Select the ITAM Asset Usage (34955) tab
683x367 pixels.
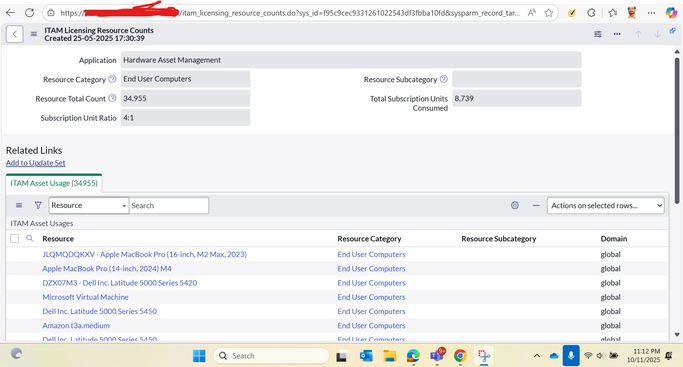[x=54, y=183]
